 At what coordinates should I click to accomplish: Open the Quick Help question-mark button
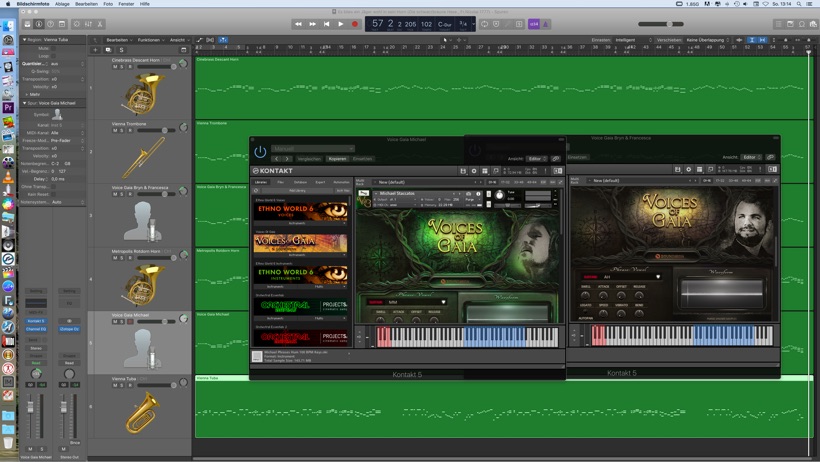click(50, 24)
